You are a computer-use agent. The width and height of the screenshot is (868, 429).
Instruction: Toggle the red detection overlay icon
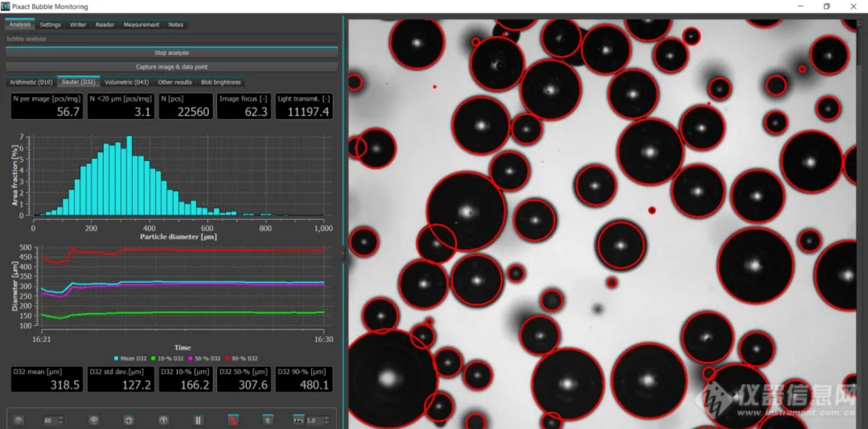tap(233, 420)
